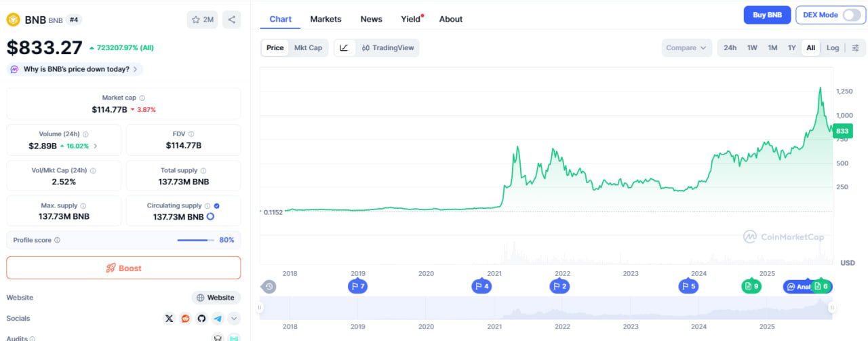Click the right handle of timeline range slider
868x341 pixels.
[x=831, y=308]
